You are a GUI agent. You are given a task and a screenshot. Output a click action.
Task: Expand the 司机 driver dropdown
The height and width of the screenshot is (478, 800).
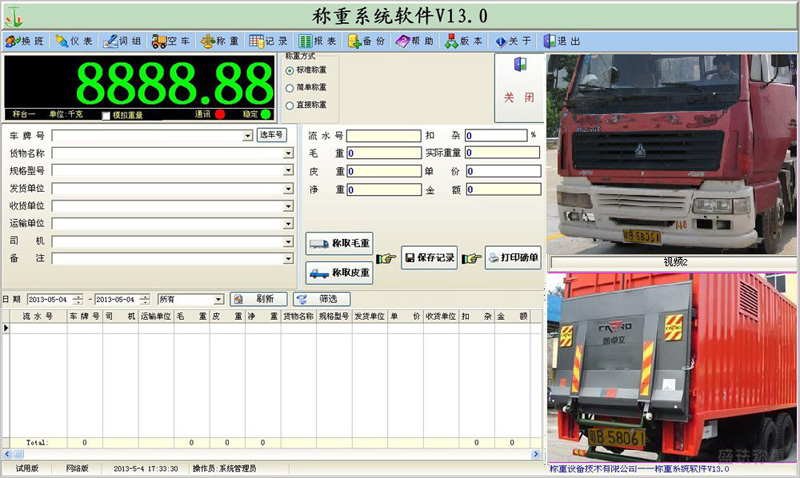point(288,241)
